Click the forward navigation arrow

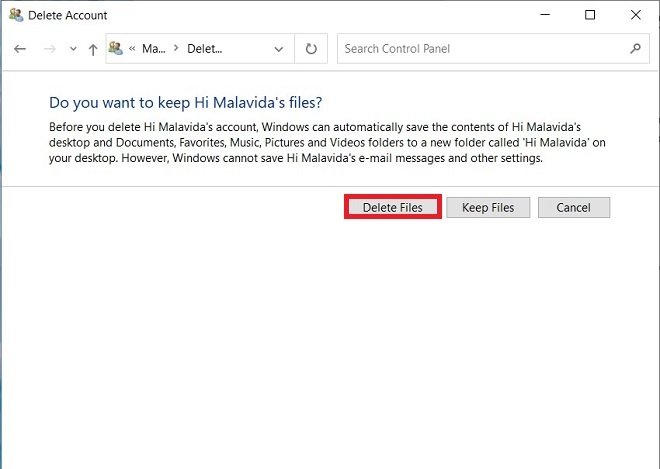pyautogui.click(x=50, y=49)
